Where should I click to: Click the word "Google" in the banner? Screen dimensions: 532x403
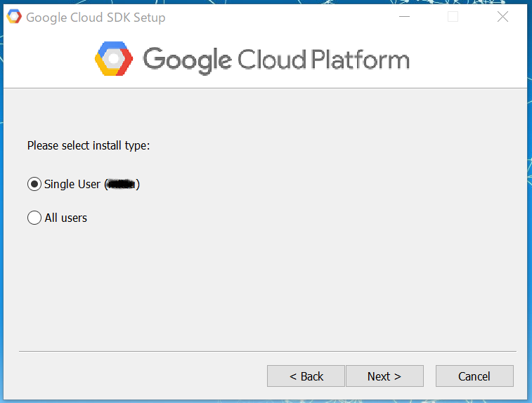click(186, 60)
